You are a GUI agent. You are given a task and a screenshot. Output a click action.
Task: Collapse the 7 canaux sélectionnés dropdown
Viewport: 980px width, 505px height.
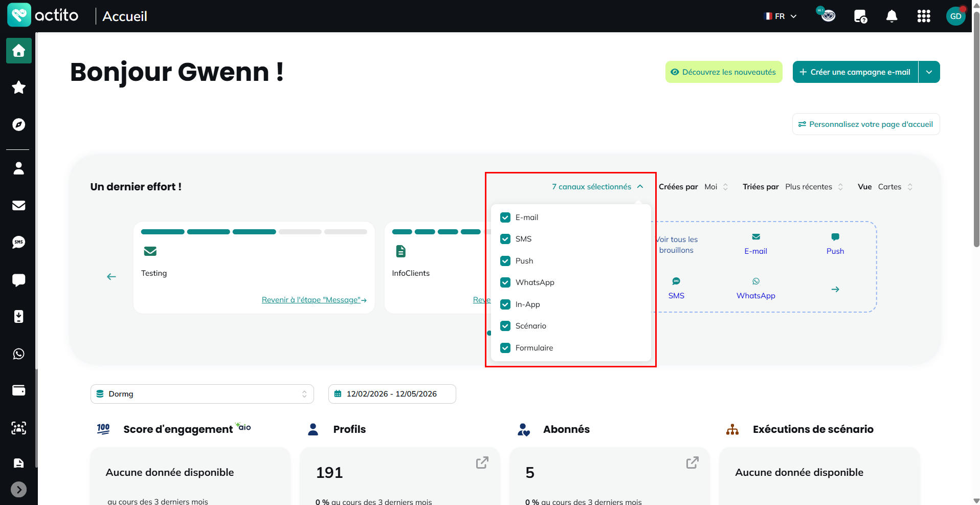[x=597, y=187]
